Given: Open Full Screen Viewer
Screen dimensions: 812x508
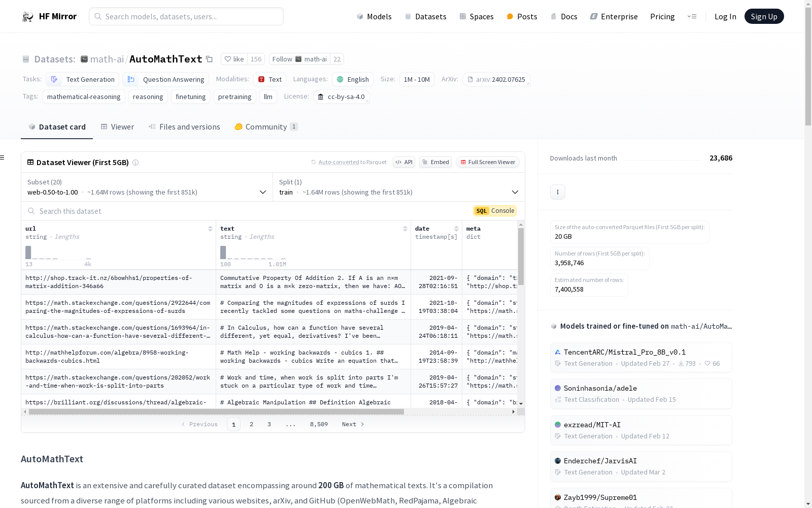Looking at the screenshot, I should point(488,162).
